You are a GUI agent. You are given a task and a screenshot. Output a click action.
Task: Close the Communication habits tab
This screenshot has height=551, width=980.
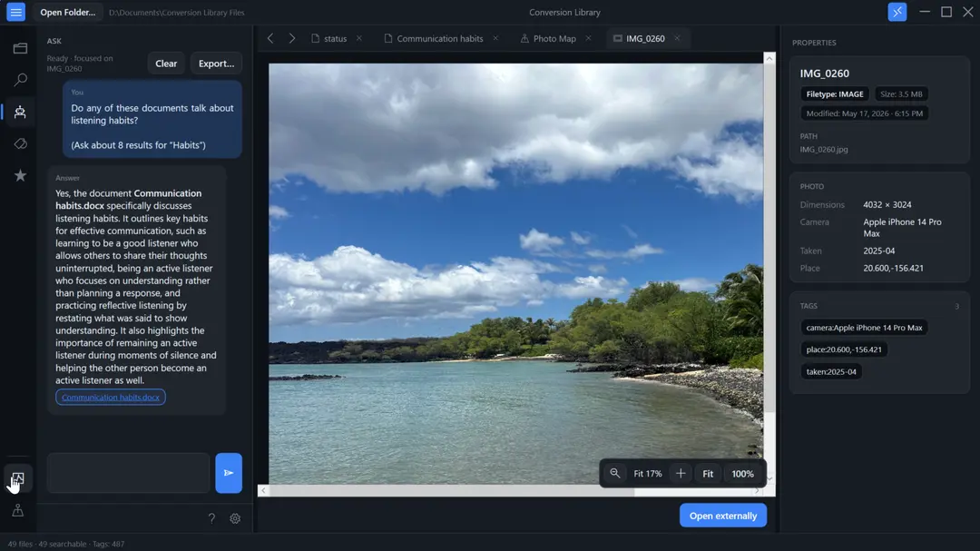[x=495, y=38]
